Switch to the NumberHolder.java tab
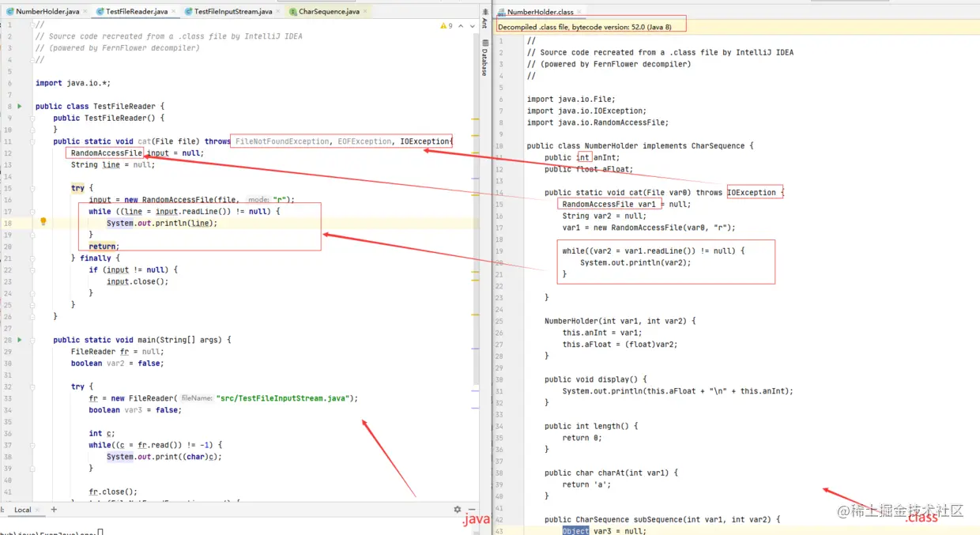980x535 pixels. pyautogui.click(x=47, y=12)
